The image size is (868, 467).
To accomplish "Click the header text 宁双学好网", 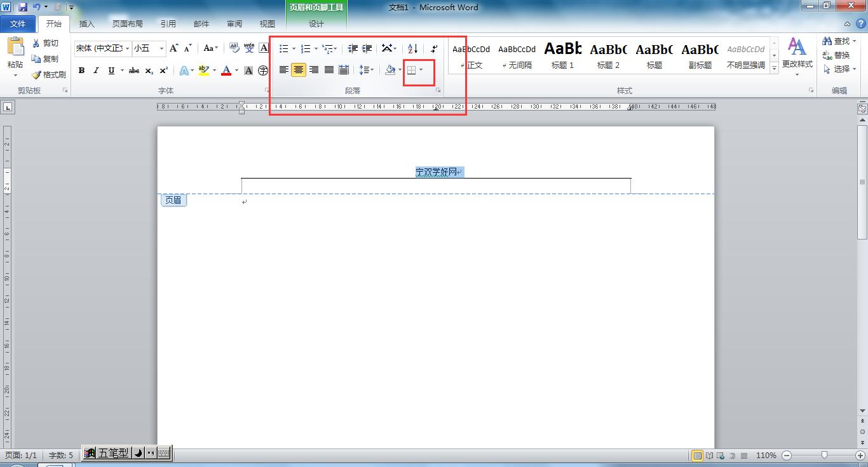I will point(437,172).
